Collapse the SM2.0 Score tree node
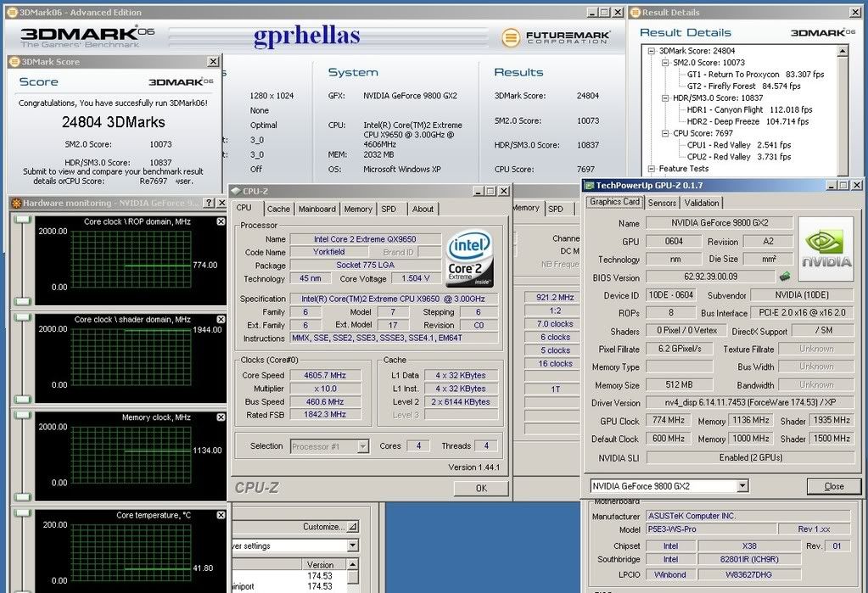Screen dimensions: 868x593 click(665, 63)
